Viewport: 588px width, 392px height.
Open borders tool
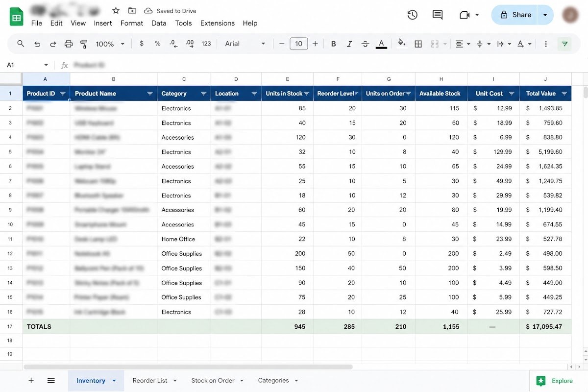418,44
